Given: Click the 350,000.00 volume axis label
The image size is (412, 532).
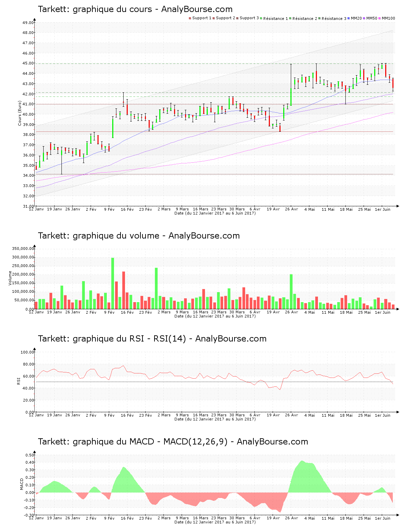Looking at the screenshot, I should coord(23,249).
